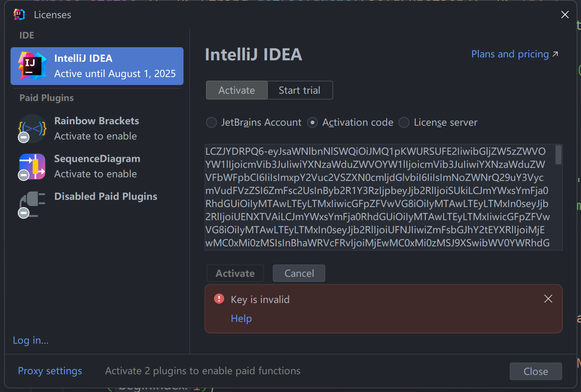Viewport: 581px width, 392px height.
Task: Select the IntelliJ IDEA product icon in sidebar
Action: coord(32,66)
